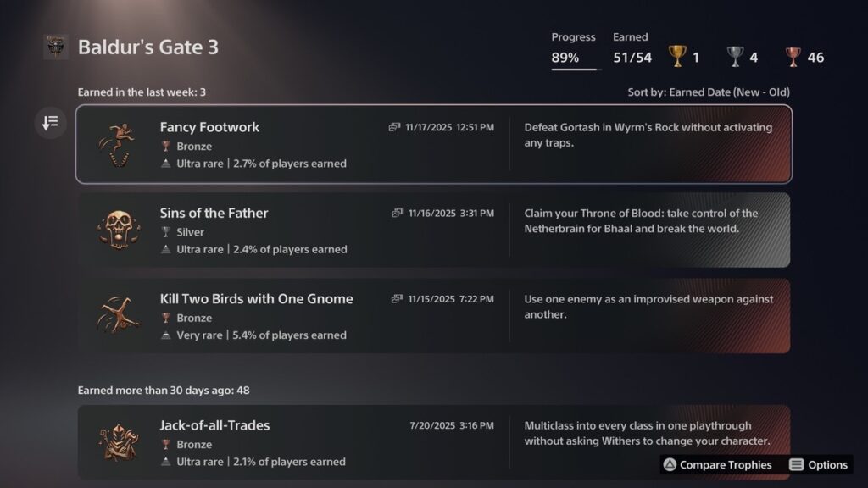Click the Earned 51/54 counter
This screenshot has width=868, height=488.
pyautogui.click(x=632, y=58)
